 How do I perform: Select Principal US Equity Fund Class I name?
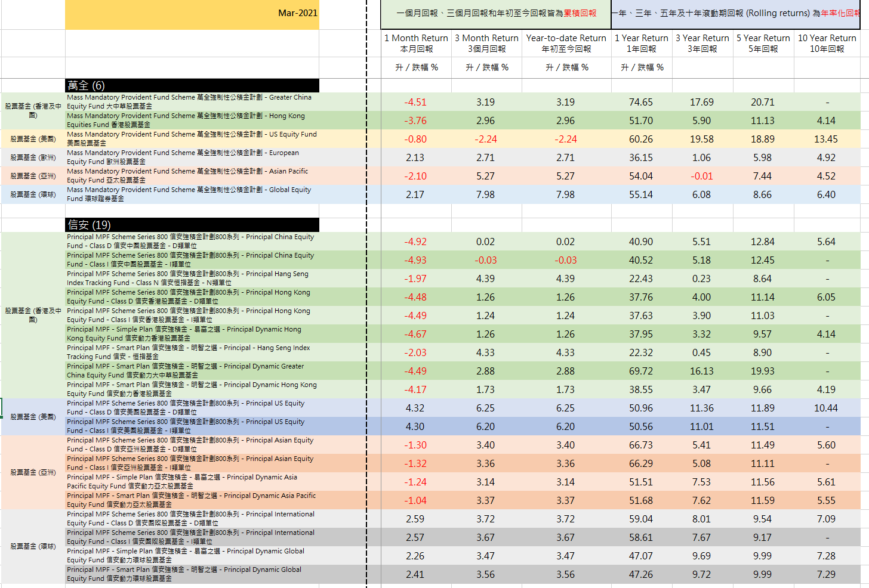[x=192, y=426]
